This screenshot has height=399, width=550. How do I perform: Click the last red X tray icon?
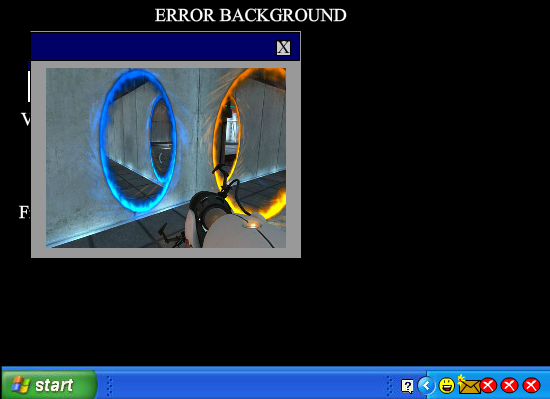(531, 386)
